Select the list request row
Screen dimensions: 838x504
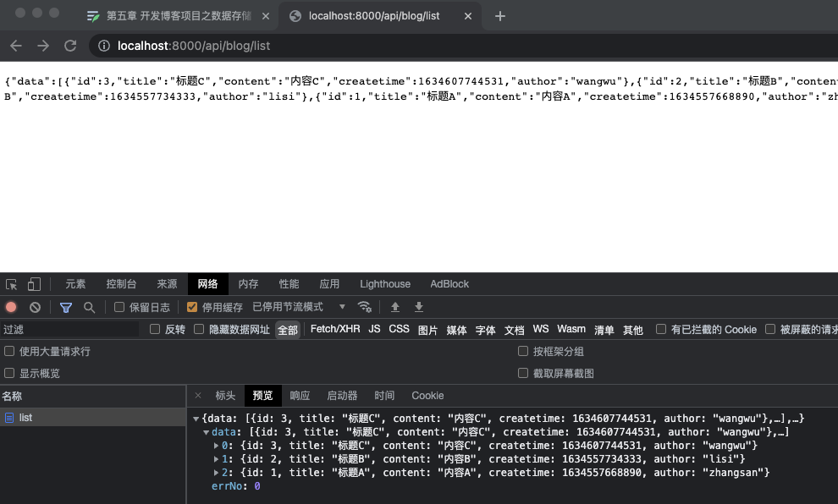pyautogui.click(x=93, y=418)
